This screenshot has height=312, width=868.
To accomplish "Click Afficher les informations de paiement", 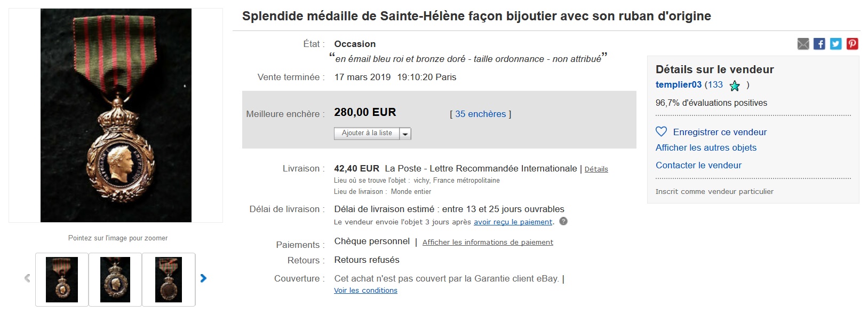I will tap(488, 242).
